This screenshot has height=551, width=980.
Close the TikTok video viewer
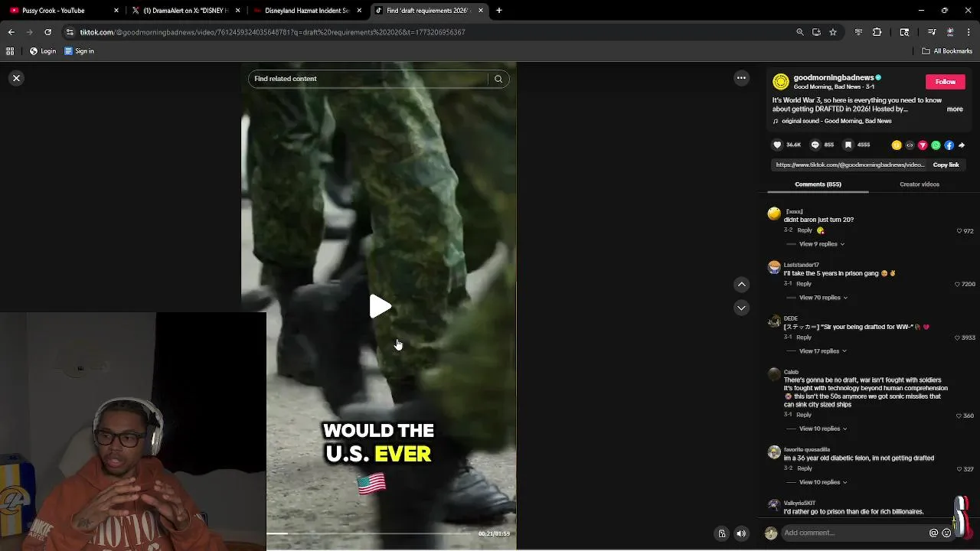[16, 78]
